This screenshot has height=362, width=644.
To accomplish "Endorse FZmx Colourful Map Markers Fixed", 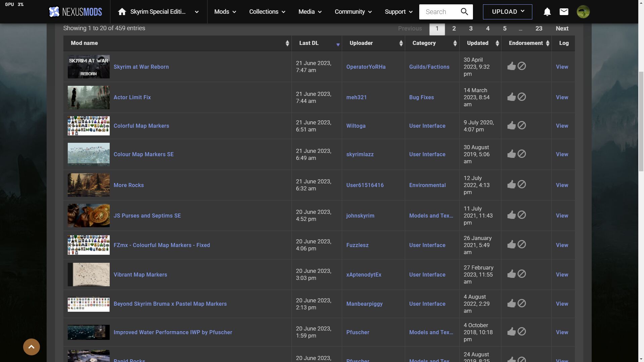I will pyautogui.click(x=512, y=245).
